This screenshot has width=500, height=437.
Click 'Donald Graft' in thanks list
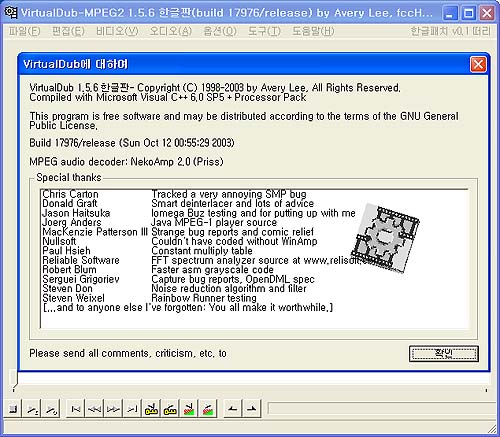point(70,203)
